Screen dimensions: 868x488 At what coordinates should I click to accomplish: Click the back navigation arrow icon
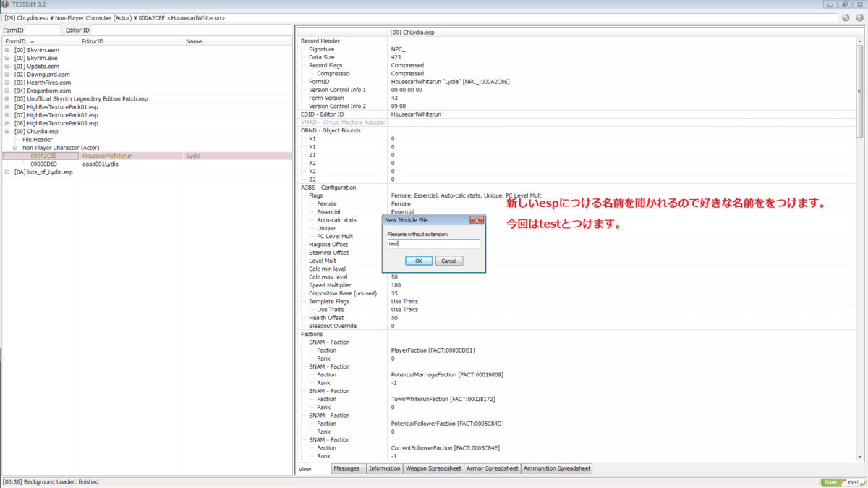click(x=845, y=17)
